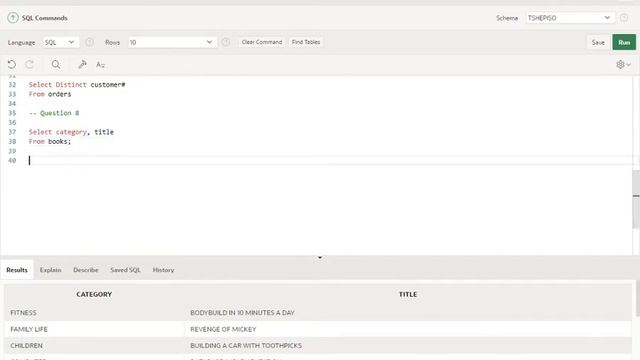Click the Find Tables button
The width and height of the screenshot is (640, 360).
(x=306, y=42)
